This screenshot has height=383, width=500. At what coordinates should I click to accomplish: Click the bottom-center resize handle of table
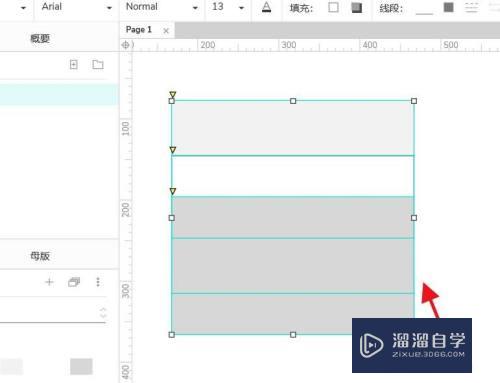[x=293, y=335]
